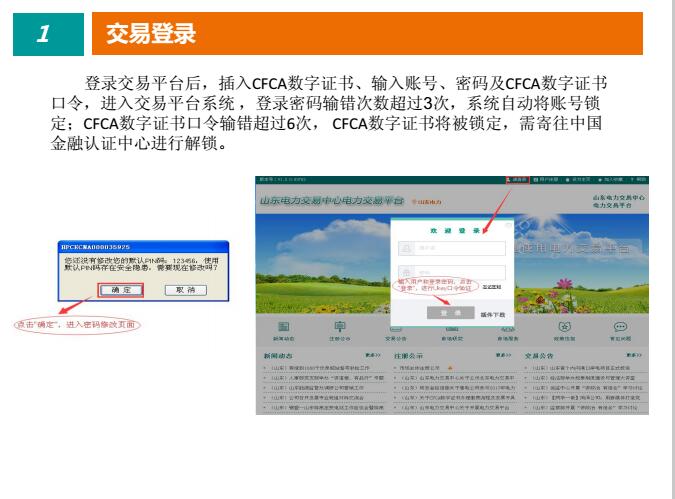Expand 更多>> under 新闻动态 section
675x499 pixels.
point(372,355)
